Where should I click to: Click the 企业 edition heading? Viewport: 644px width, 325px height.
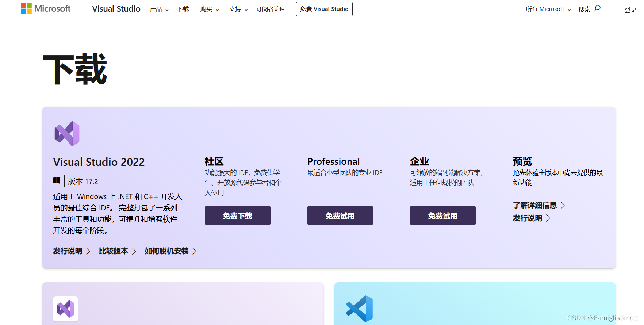pos(419,161)
